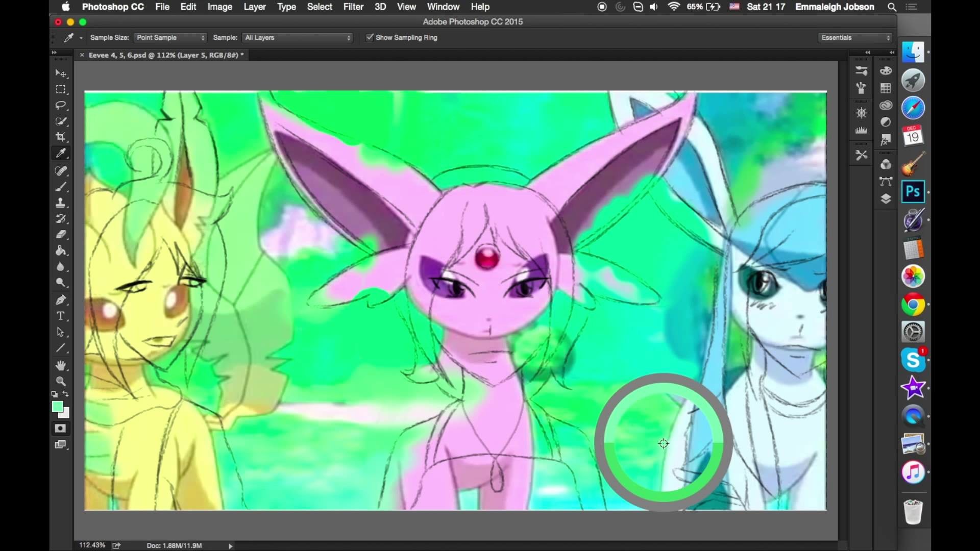Image resolution: width=980 pixels, height=551 pixels.
Task: Open the Brush Presets panel
Action: 861,71
